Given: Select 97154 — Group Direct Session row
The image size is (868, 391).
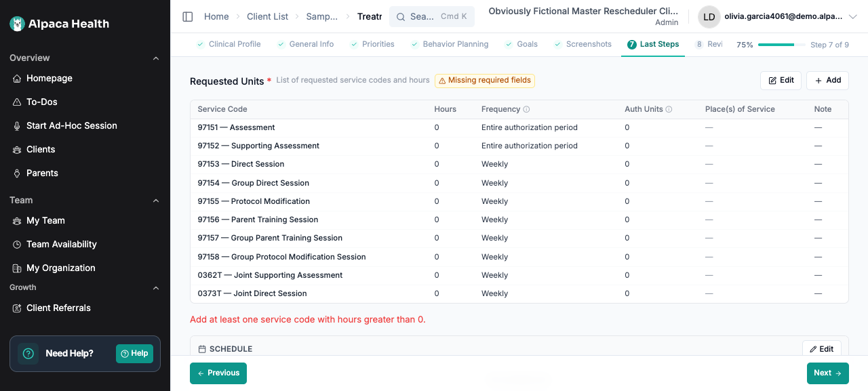Looking at the screenshot, I should click(x=519, y=183).
